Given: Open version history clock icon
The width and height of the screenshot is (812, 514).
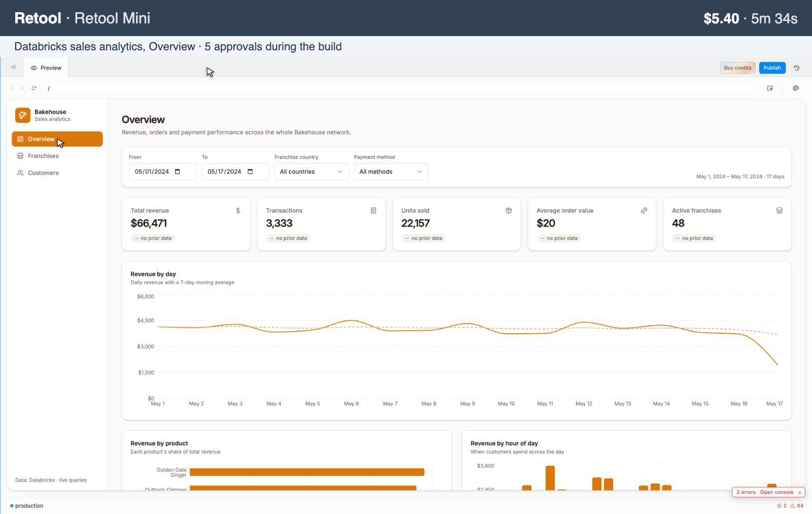Looking at the screenshot, I should point(797,68).
